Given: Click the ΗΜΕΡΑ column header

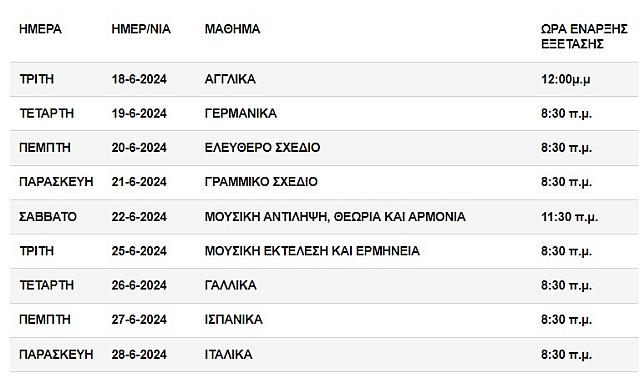Looking at the screenshot, I should [40, 29].
